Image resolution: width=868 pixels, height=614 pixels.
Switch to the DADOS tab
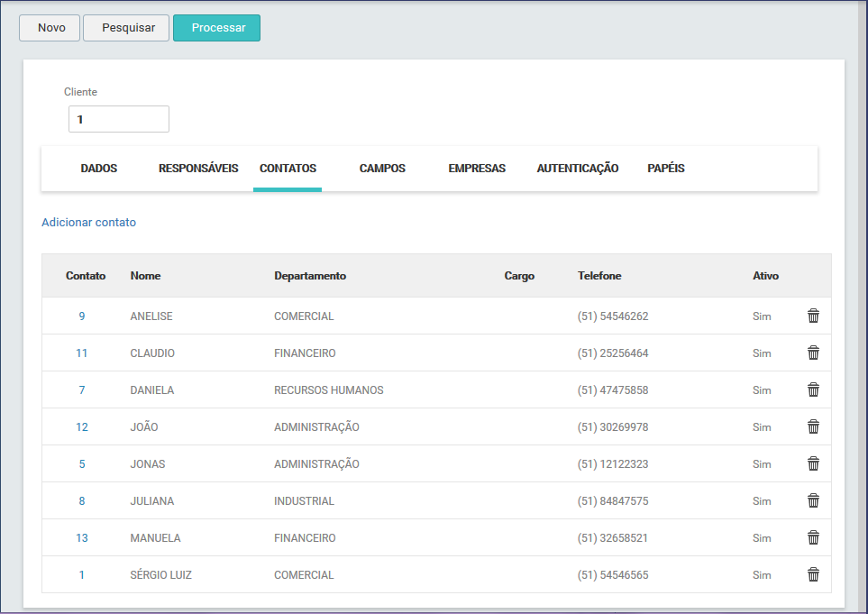click(x=99, y=169)
